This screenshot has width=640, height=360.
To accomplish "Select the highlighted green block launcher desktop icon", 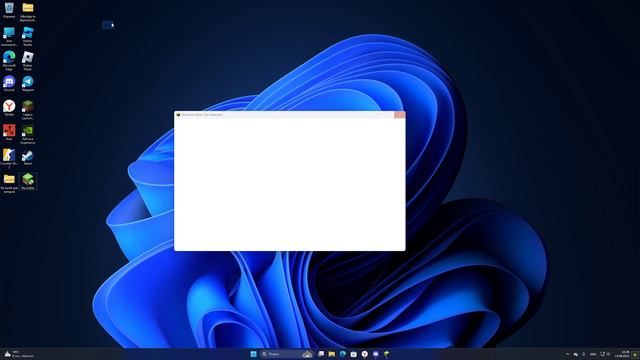I will pyautogui.click(x=28, y=181).
